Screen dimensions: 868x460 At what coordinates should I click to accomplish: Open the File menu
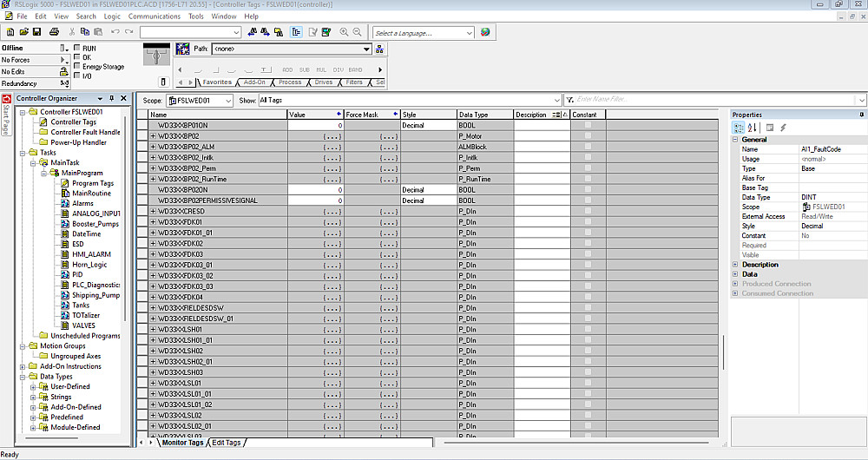(22, 16)
